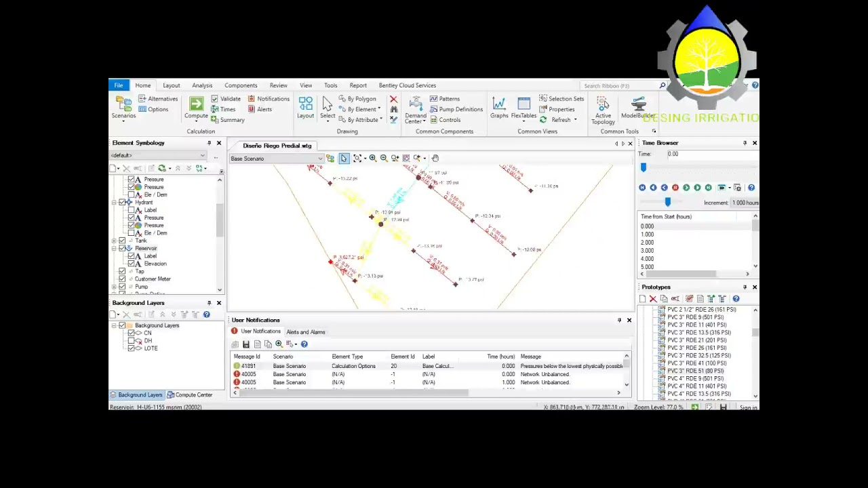Toggle the Reservoir Elevacion checkbox
Image resolution: width=868 pixels, height=488 pixels.
(131, 264)
